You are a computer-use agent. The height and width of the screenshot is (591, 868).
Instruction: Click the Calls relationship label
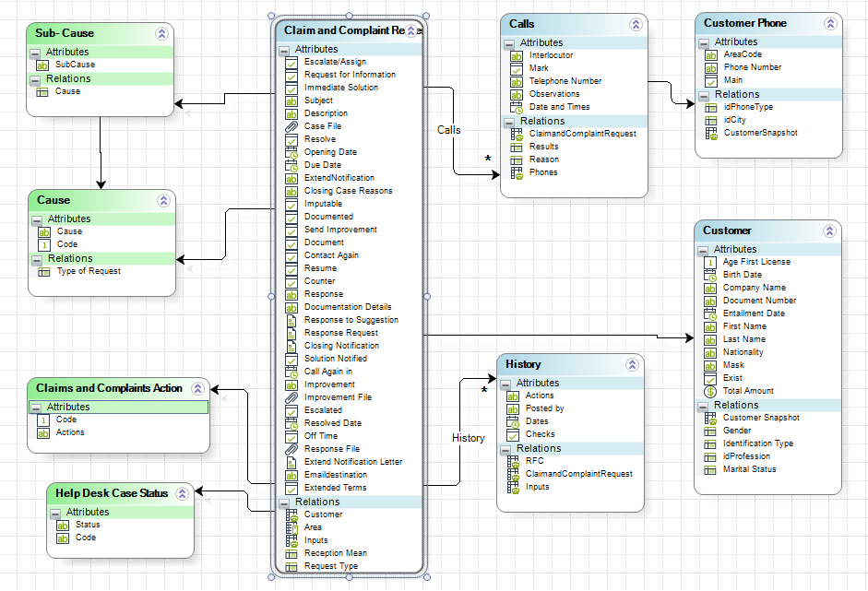pyautogui.click(x=448, y=130)
